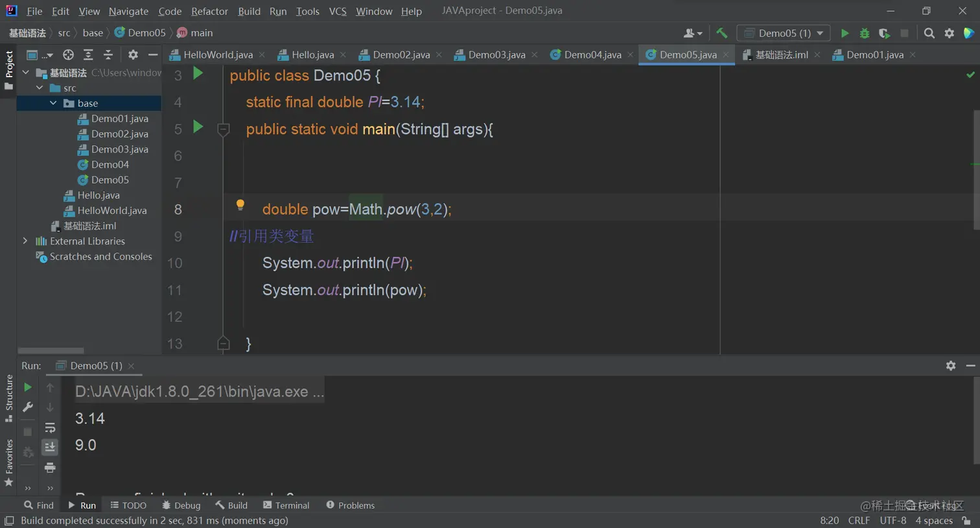Click the editor vertical scrollbar
The width and height of the screenshot is (980, 528).
coord(975,171)
